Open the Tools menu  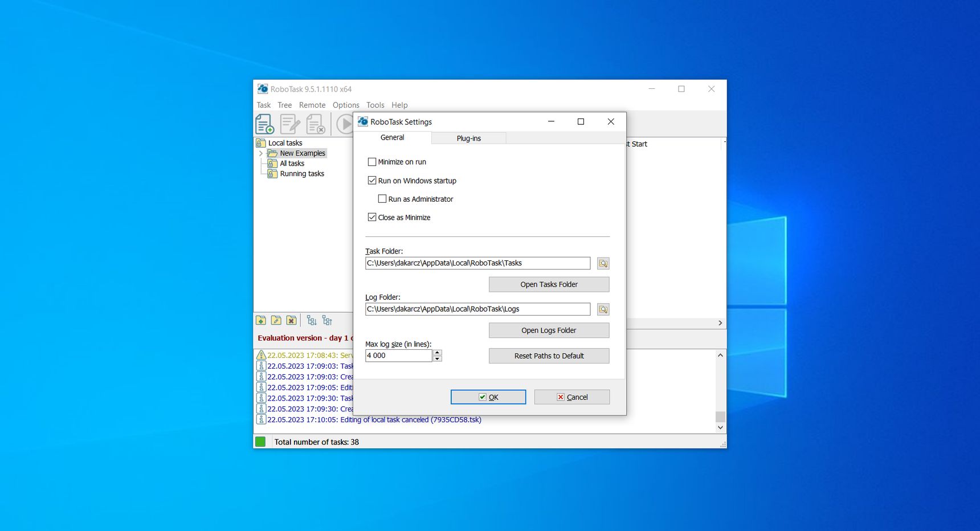click(375, 105)
